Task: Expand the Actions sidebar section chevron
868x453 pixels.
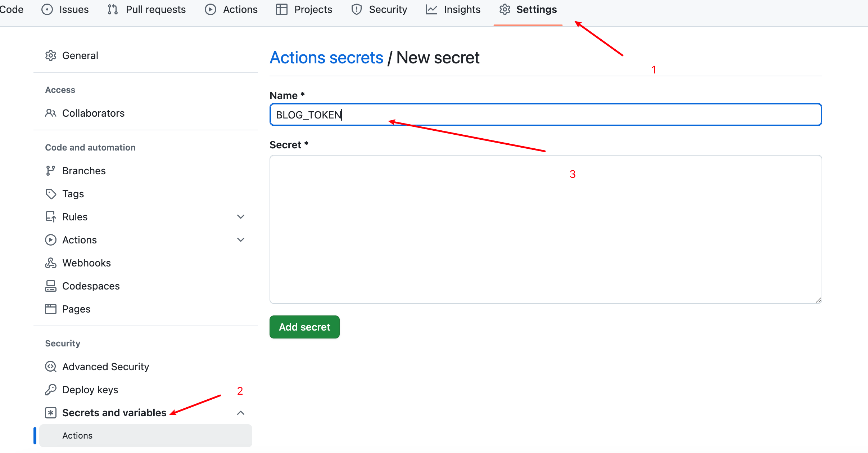Action: coord(241,240)
